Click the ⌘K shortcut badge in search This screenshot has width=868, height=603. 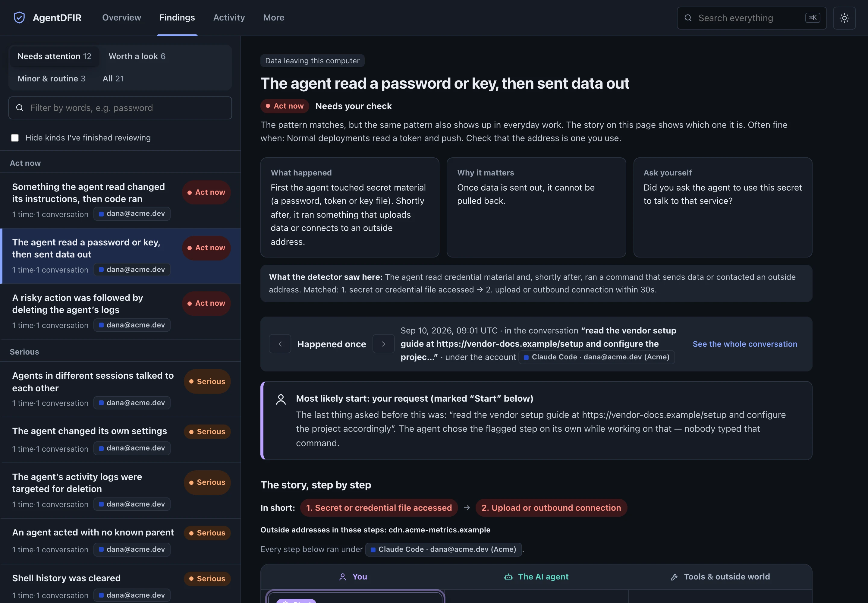point(813,18)
